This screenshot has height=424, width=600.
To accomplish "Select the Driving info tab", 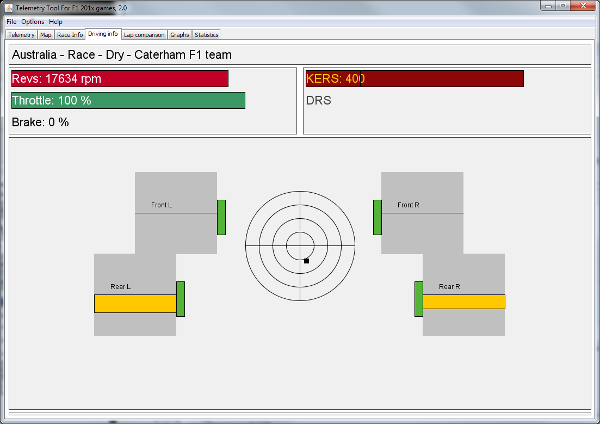I will click(x=103, y=34).
